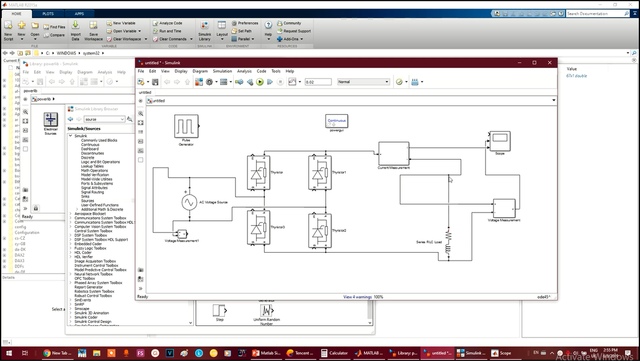
Task: Click Fit to View palette icon
Action: pyautogui.click(x=141, y=123)
